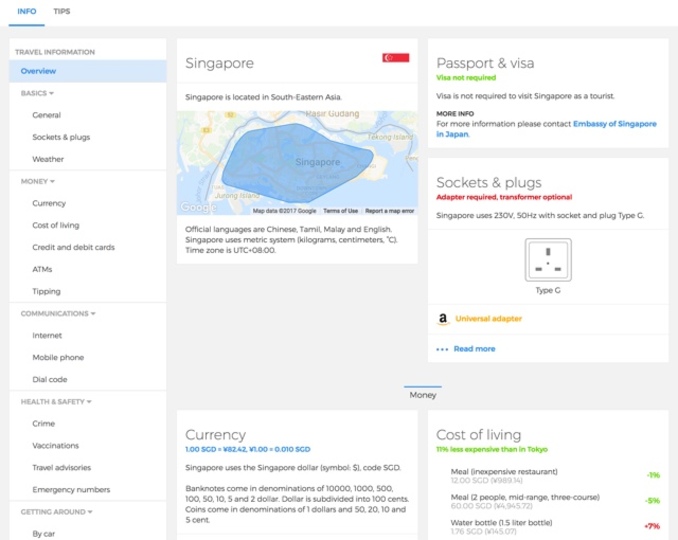Click the Singapore flag icon
Image resolution: width=678 pixels, height=540 pixels.
pyautogui.click(x=395, y=58)
